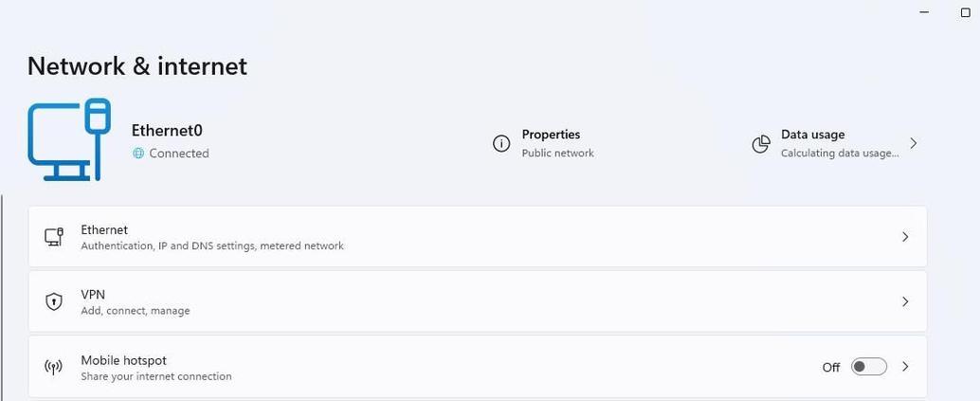Screen dimensions: 980x401
Task: Open the Ethernet settings item
Action: pyautogui.click(x=478, y=237)
